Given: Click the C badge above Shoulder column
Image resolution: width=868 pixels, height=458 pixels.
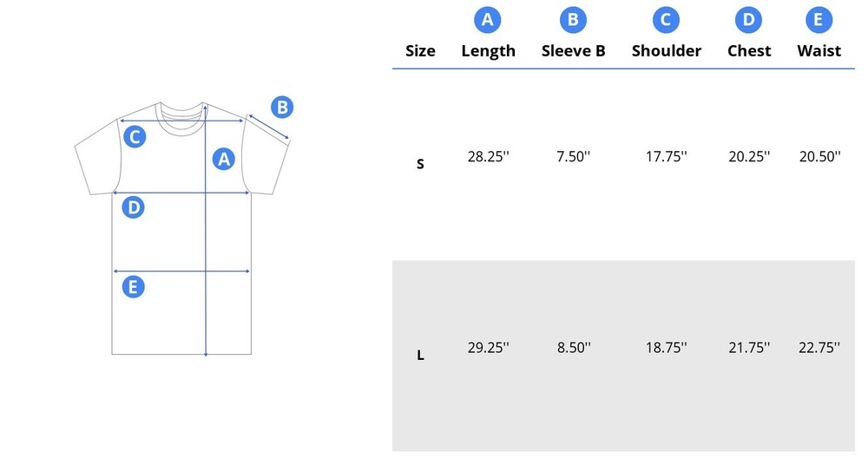Looking at the screenshot, I should pos(666,20).
